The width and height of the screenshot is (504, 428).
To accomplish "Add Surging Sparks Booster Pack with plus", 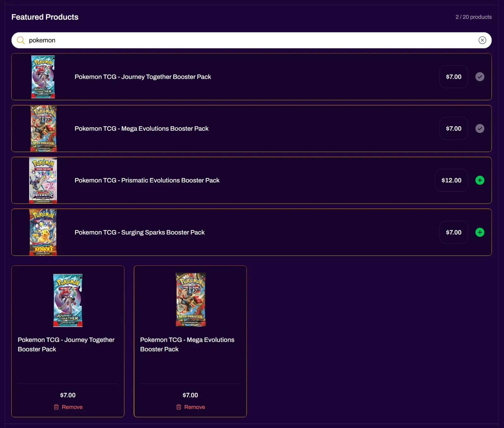I will (x=480, y=232).
